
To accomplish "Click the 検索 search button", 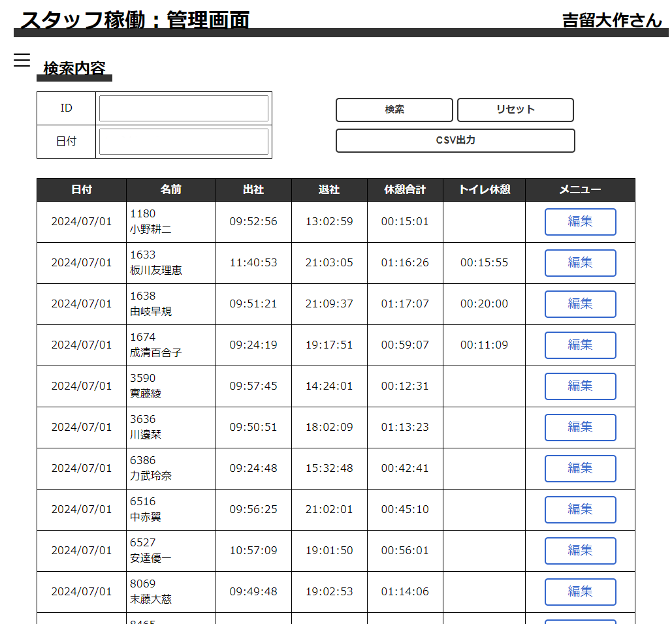I will pos(394,110).
